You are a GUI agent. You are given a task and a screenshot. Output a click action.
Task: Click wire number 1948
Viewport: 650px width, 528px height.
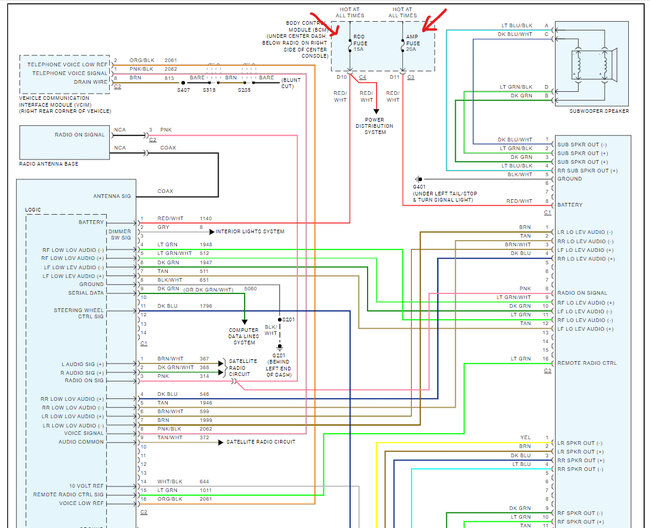(206, 245)
